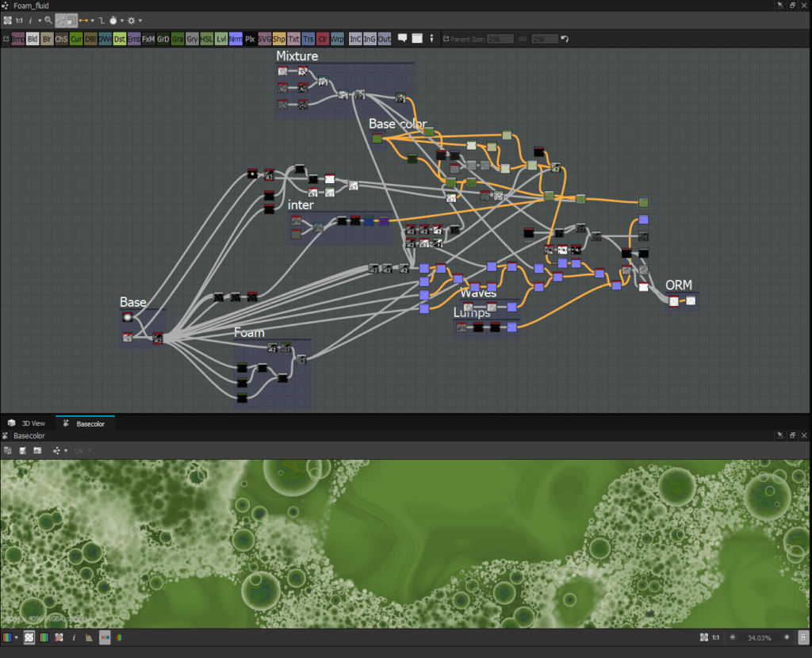Add a Gradient Map node Gra
Viewport: 812px width, 658px height.
pyautogui.click(x=178, y=38)
